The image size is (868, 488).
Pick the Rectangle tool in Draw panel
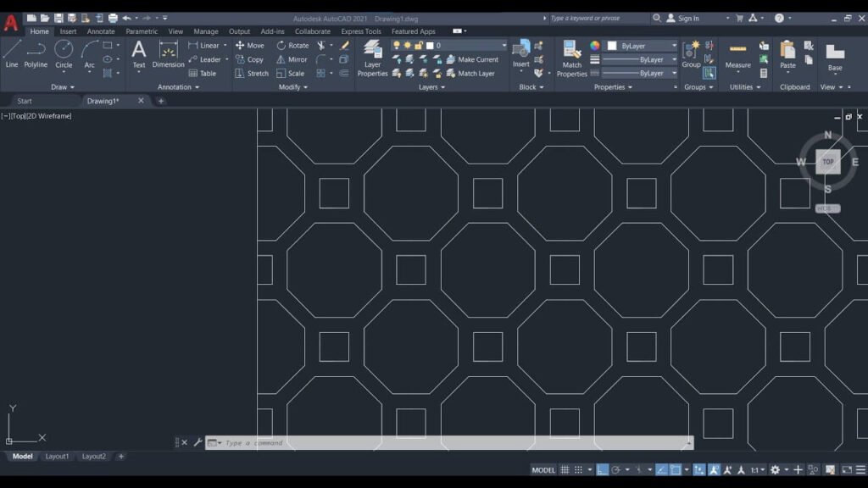[108, 46]
